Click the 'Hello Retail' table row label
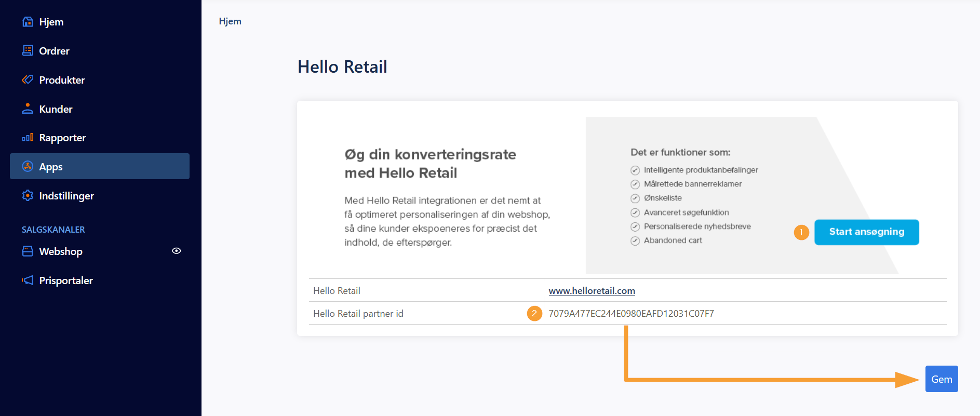980x416 pixels. click(337, 291)
